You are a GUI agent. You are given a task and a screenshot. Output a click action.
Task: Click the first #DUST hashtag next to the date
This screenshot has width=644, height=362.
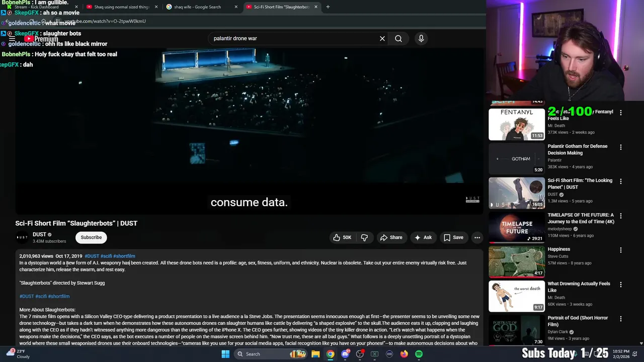[x=92, y=256]
